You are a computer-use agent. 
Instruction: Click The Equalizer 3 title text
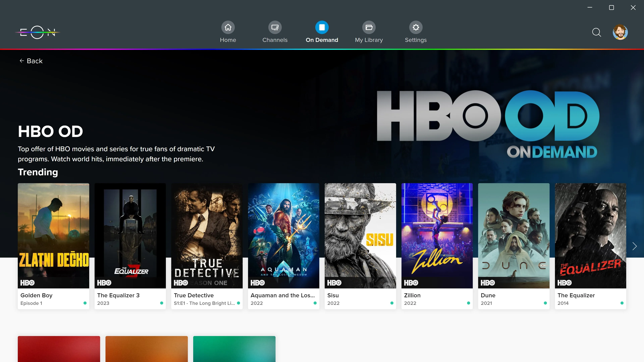point(118,295)
